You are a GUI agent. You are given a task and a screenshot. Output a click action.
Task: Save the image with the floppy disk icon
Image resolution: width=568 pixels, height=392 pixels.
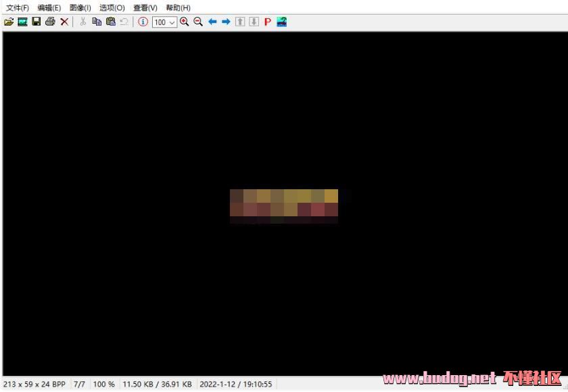point(37,22)
